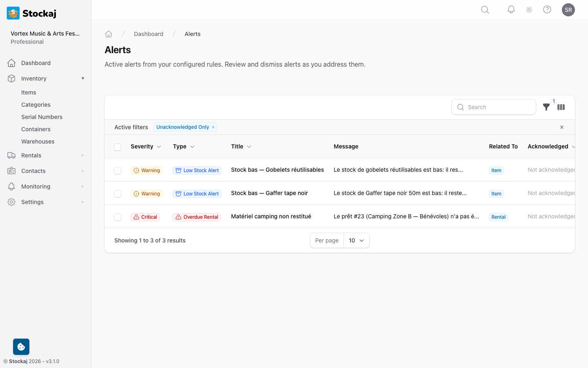Open the Monitoring sidebar menu
Viewport: 588px width, 368px height.
pos(45,186)
